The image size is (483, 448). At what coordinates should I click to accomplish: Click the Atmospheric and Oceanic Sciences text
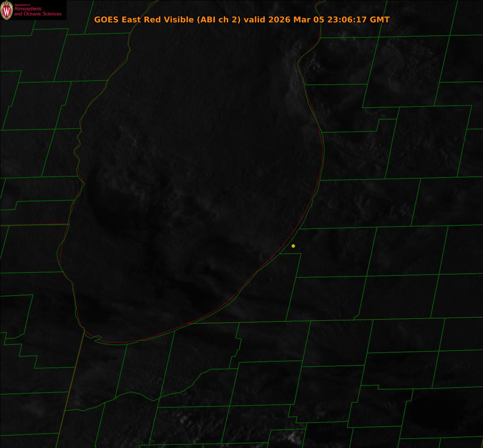coord(37,12)
